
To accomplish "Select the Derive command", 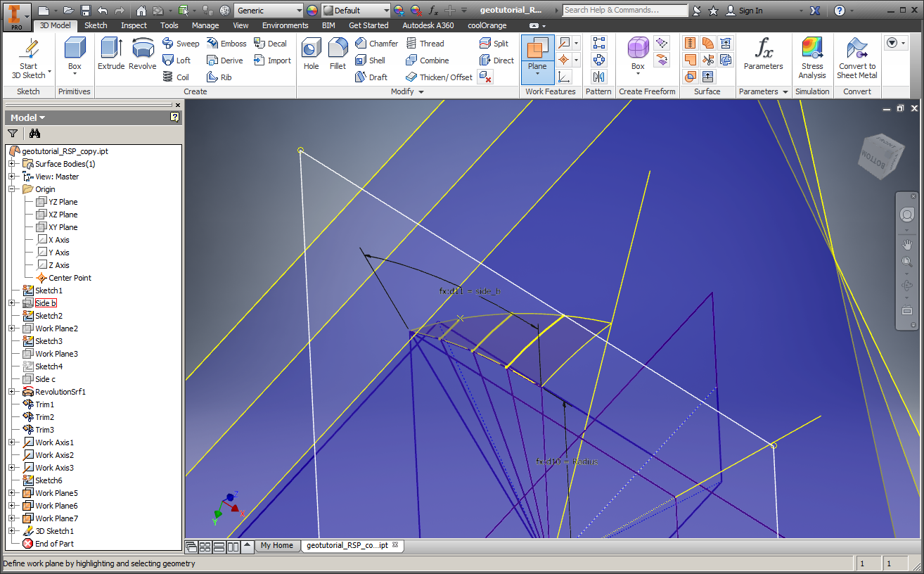I will 224,60.
